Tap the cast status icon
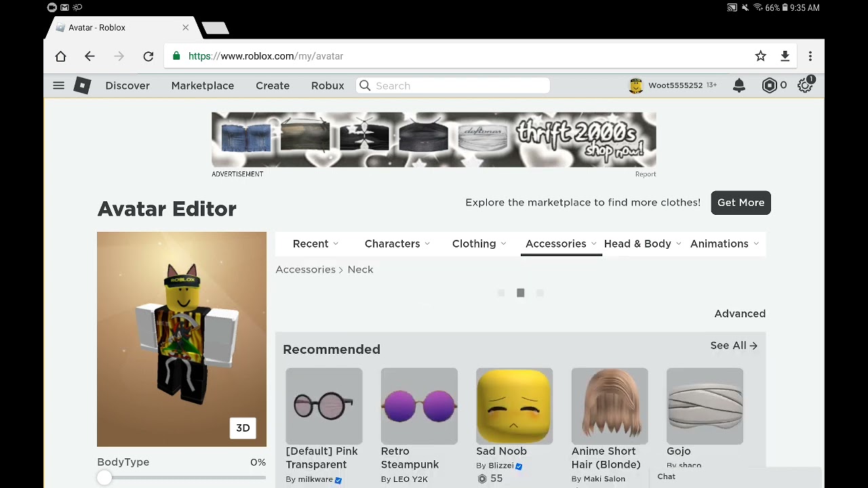The height and width of the screenshot is (488, 868). pyautogui.click(x=732, y=8)
